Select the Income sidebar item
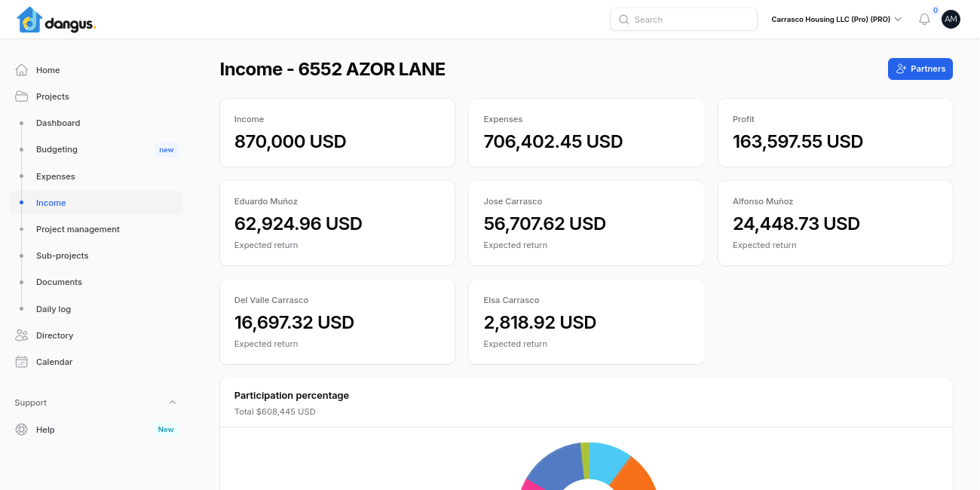Screen dimensions: 980x490 tap(96, 203)
